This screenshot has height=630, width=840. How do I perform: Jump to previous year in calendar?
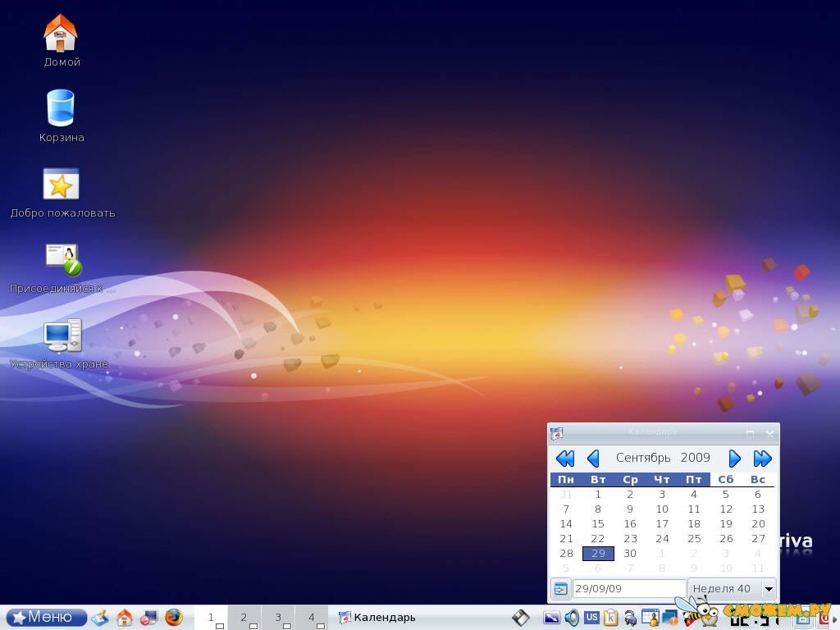pyautogui.click(x=565, y=459)
